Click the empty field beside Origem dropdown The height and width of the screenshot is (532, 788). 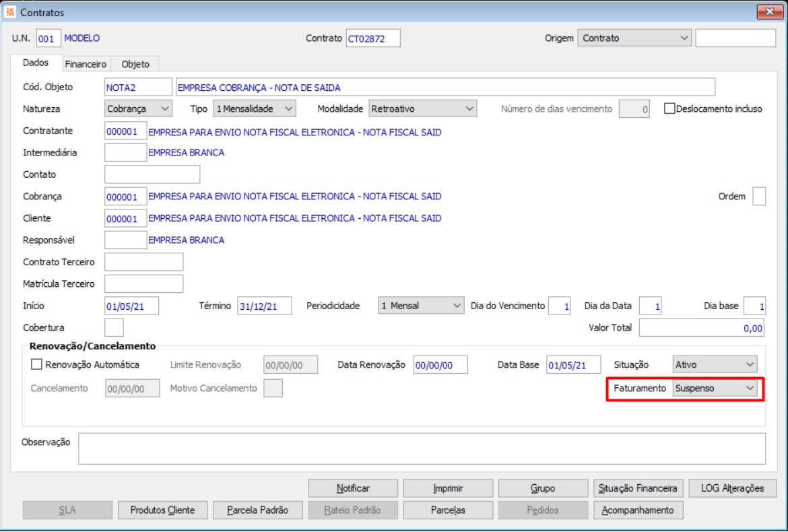point(735,38)
